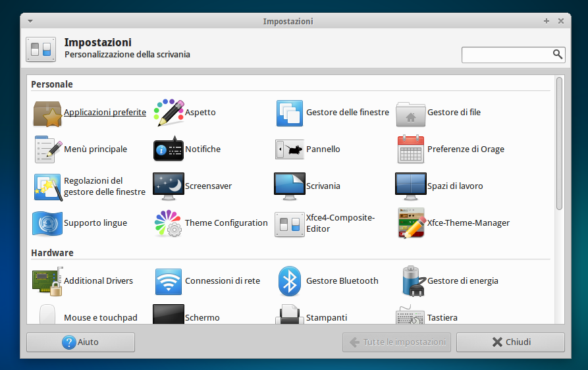
Task: Click the Theme Configuration label
Action: pyautogui.click(x=227, y=223)
